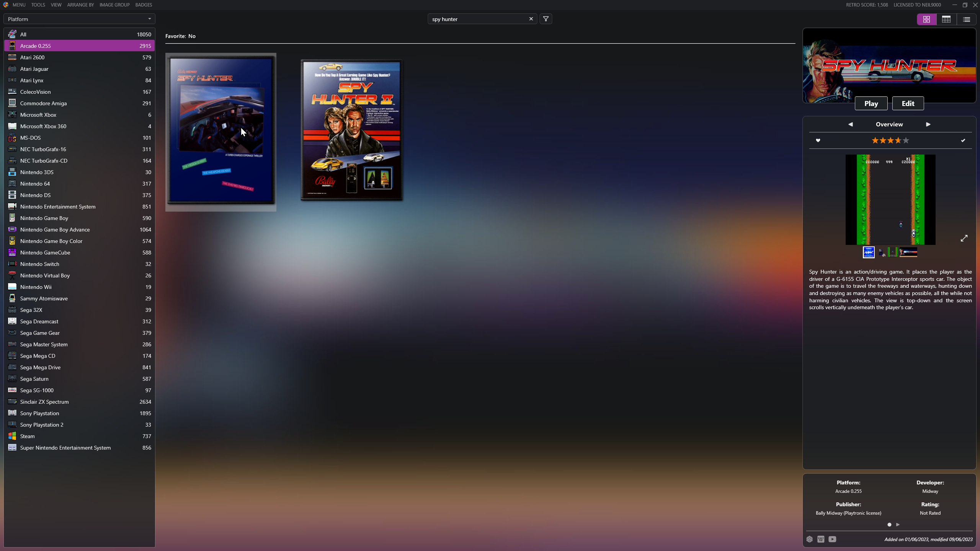This screenshot has width=980, height=551.
Task: Go to previous details section arrow
Action: coord(851,124)
